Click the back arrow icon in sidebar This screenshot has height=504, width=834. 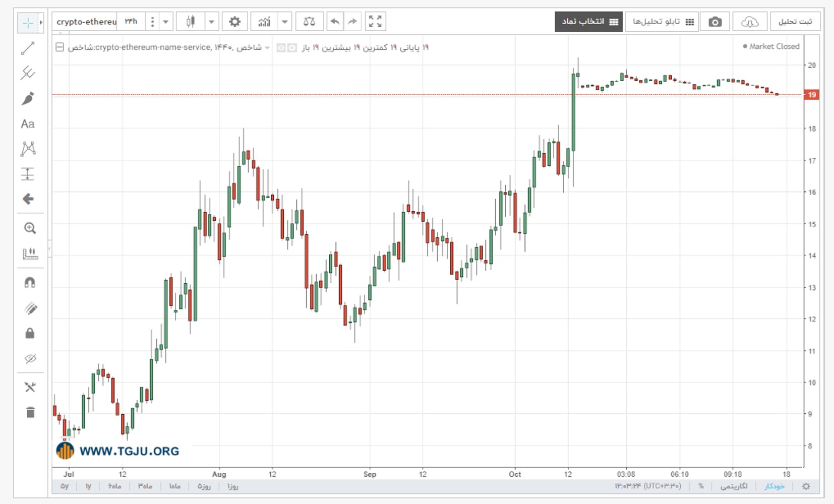click(28, 199)
